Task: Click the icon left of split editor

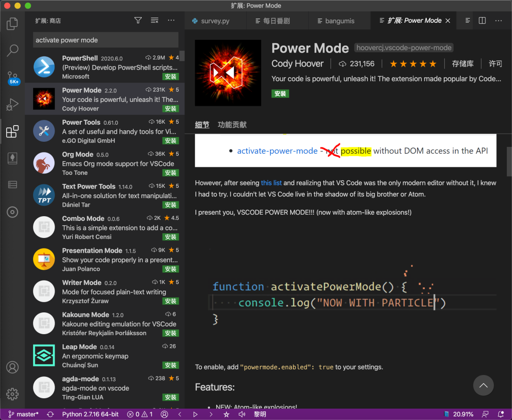Action: tap(467, 20)
